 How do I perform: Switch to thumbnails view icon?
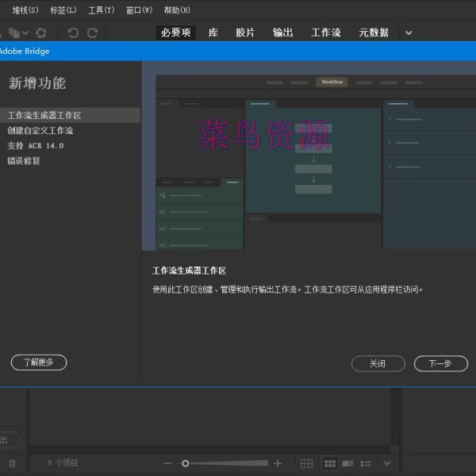pyautogui.click(x=329, y=463)
